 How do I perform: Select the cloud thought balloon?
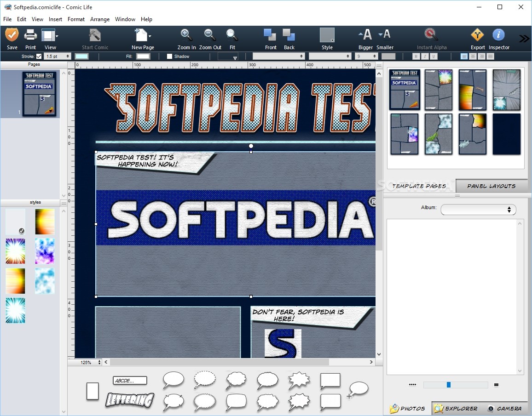[x=236, y=380]
